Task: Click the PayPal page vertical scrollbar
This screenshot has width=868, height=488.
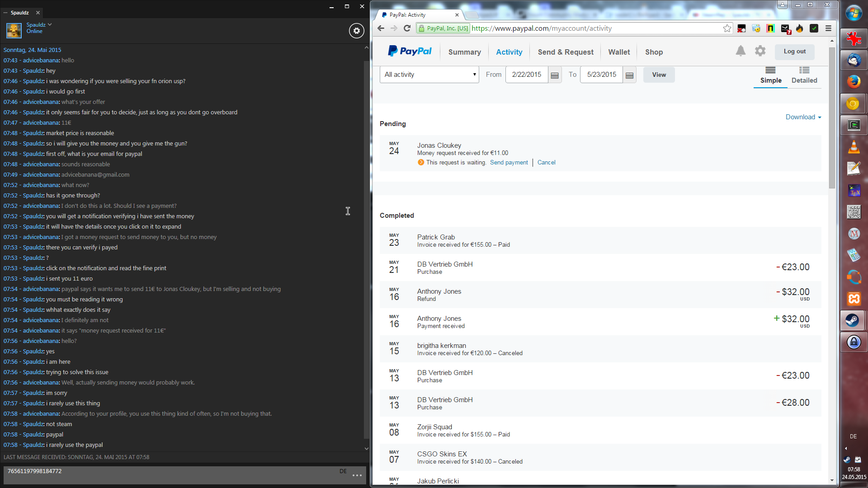Action: [832, 117]
